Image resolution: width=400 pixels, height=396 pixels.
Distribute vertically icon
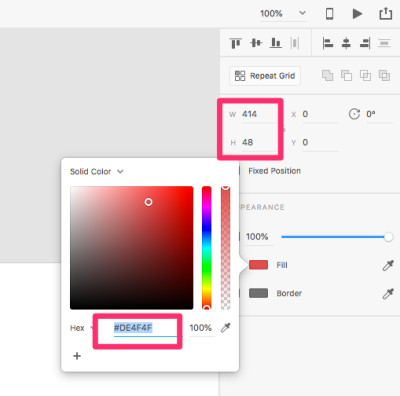tap(384, 43)
